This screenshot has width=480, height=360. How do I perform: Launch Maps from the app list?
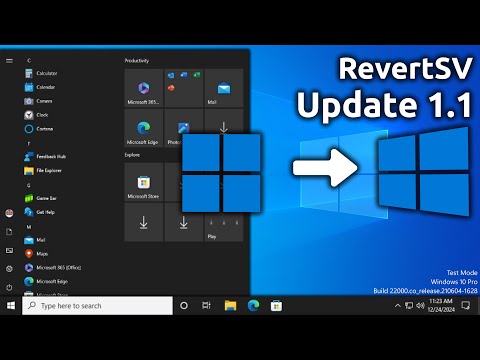click(x=36, y=254)
